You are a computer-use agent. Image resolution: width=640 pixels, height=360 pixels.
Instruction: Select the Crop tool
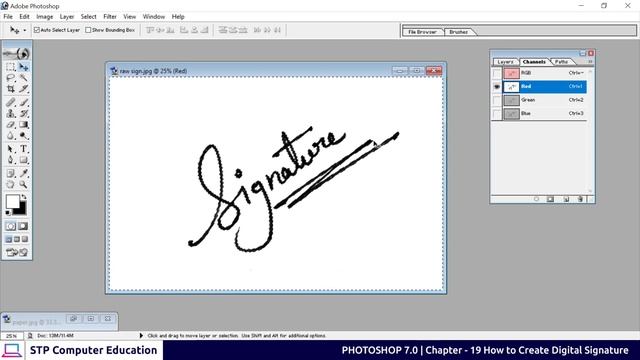click(11, 89)
